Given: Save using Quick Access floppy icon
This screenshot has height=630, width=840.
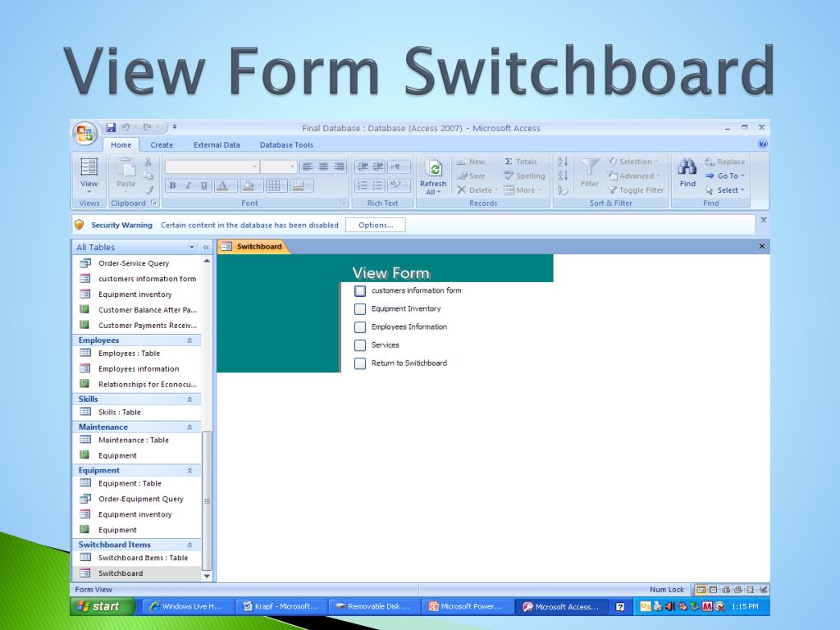Looking at the screenshot, I should tap(111, 127).
